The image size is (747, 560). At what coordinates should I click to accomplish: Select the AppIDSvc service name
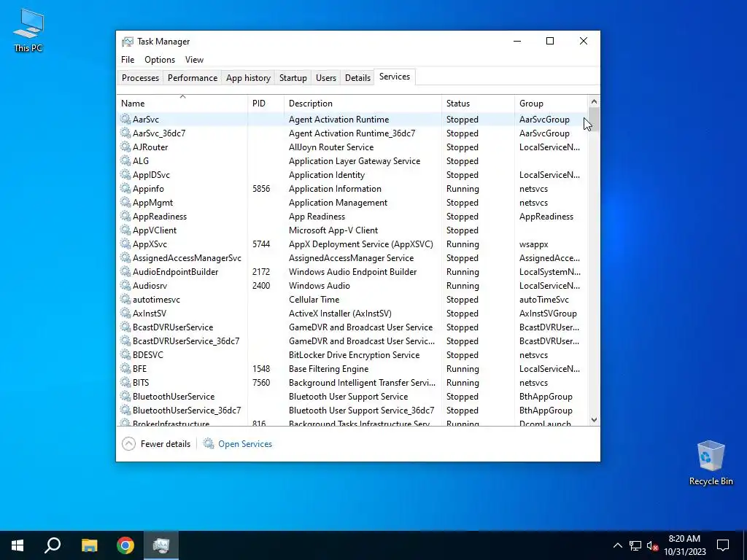(151, 175)
